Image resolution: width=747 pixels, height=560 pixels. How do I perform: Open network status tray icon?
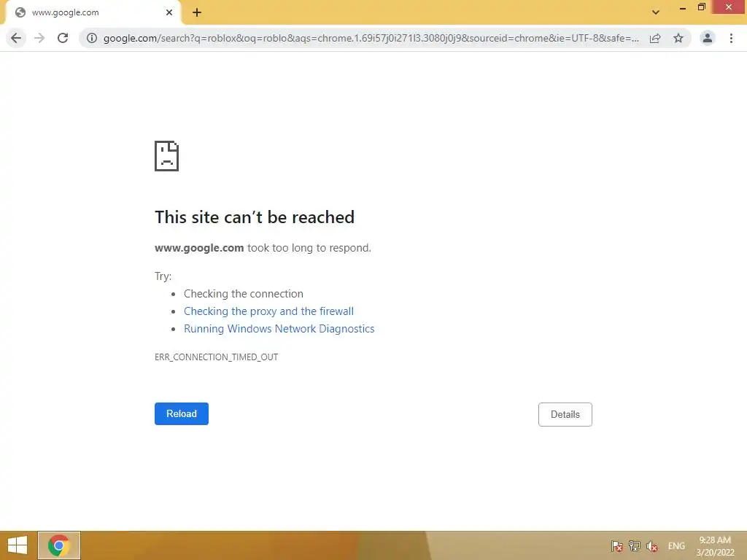pyautogui.click(x=635, y=545)
